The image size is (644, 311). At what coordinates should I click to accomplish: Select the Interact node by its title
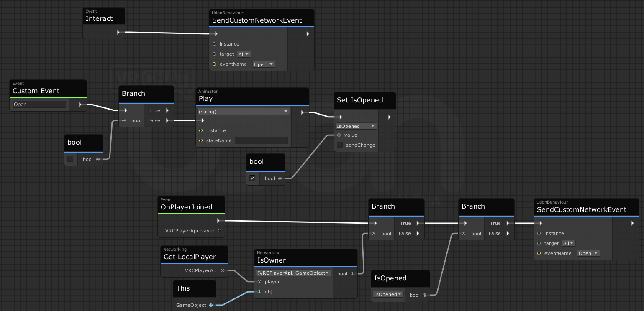tap(99, 18)
